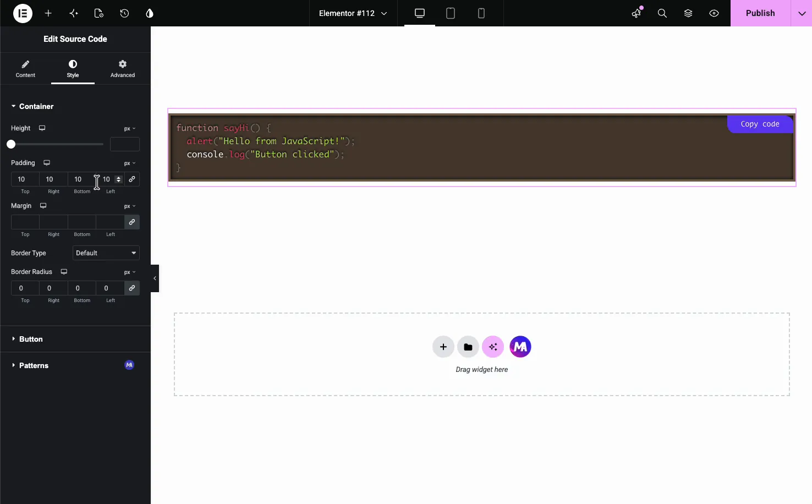Image resolution: width=812 pixels, height=504 pixels.
Task: Click the Border Radius responsive device icon
Action: point(64,272)
